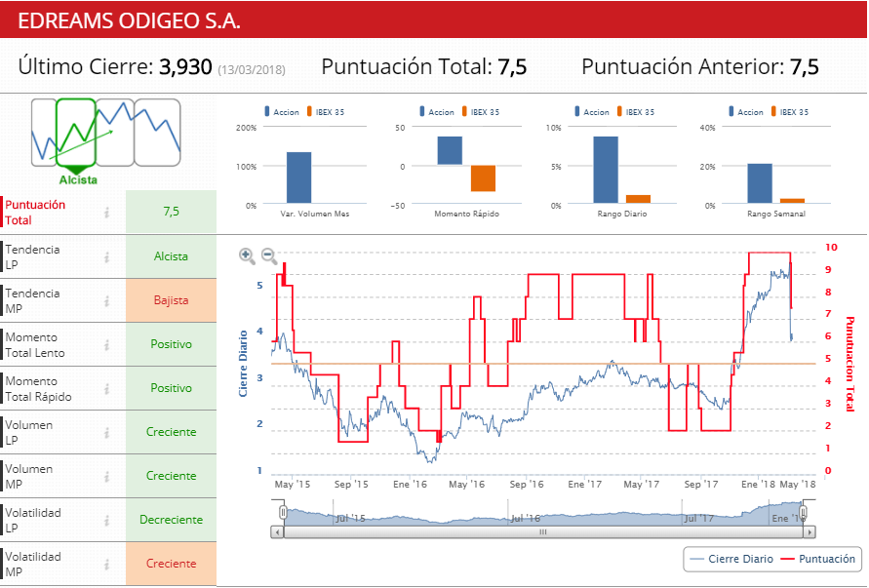The image size is (869, 588).
Task: Open info icon for Volatilidad MP
Action: pyautogui.click(x=107, y=564)
